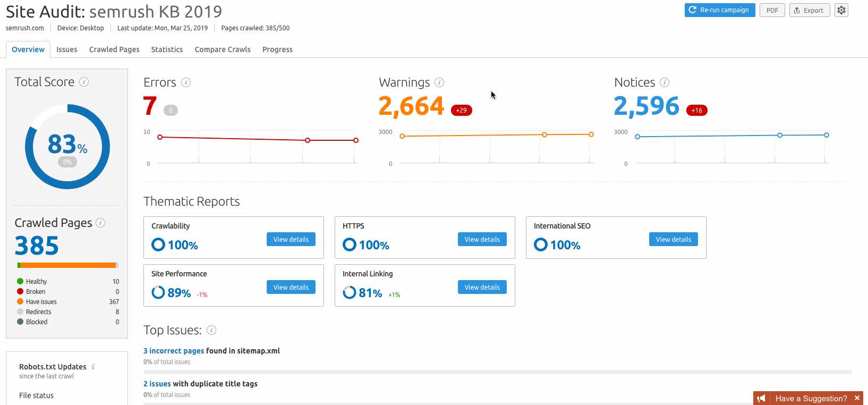View details of HTTPS report
868x405 pixels.
point(482,239)
